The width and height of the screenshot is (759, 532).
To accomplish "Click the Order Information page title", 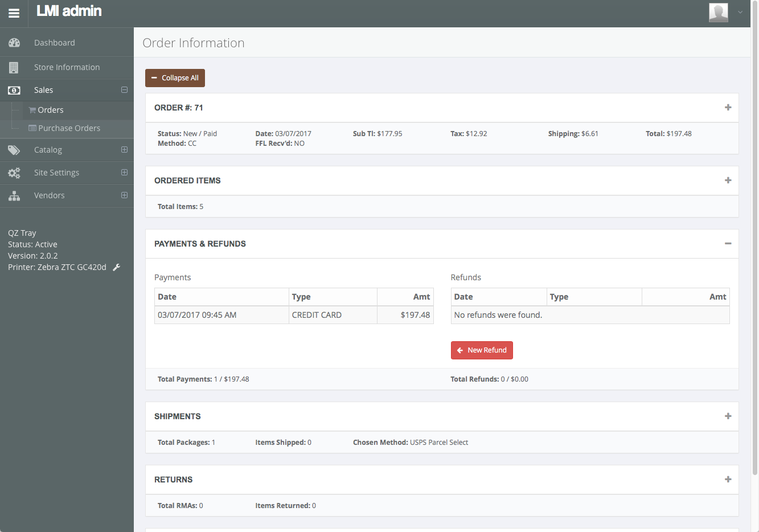I will [x=194, y=43].
